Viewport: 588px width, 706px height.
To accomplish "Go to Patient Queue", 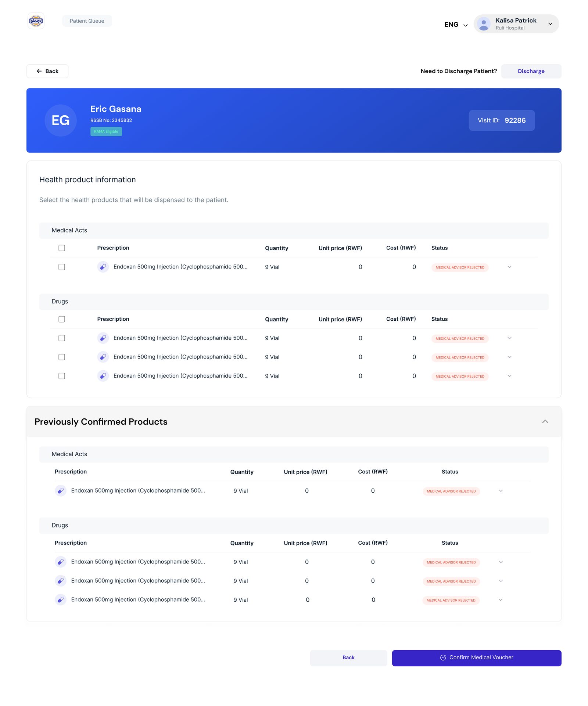I will (x=87, y=21).
